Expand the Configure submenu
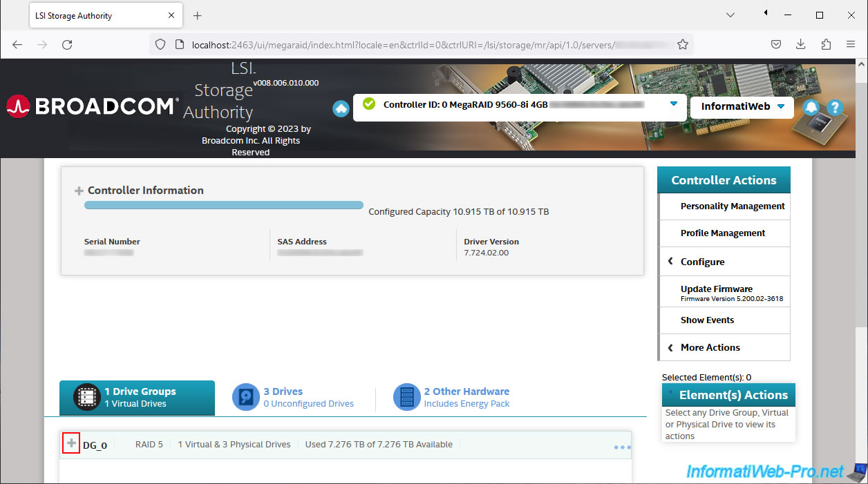 [724, 262]
